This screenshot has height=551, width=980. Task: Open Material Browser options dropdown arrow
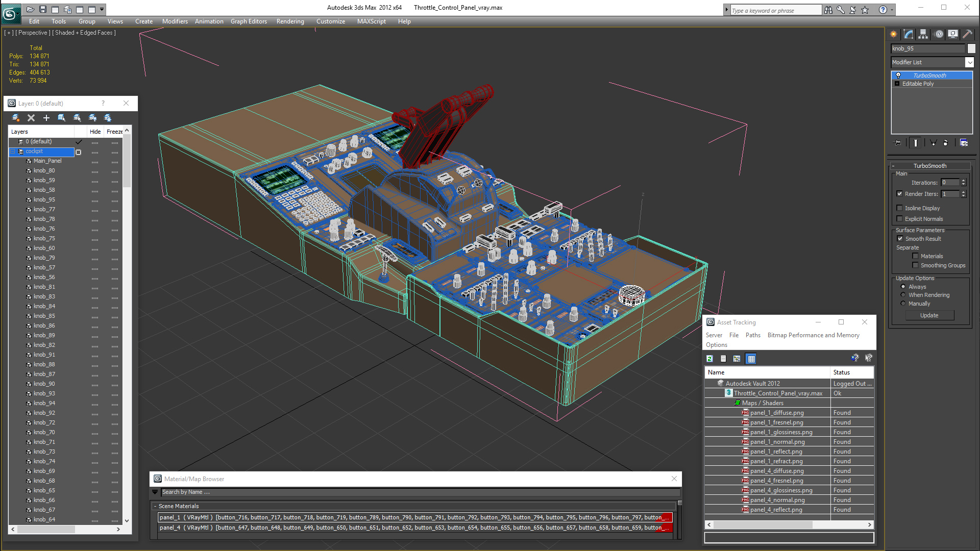(155, 492)
